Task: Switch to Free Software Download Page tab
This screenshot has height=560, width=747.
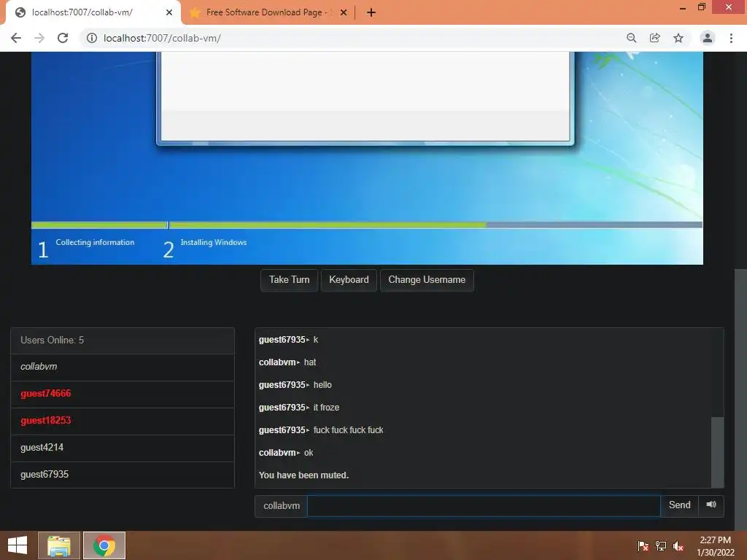Action: pyautogui.click(x=267, y=13)
